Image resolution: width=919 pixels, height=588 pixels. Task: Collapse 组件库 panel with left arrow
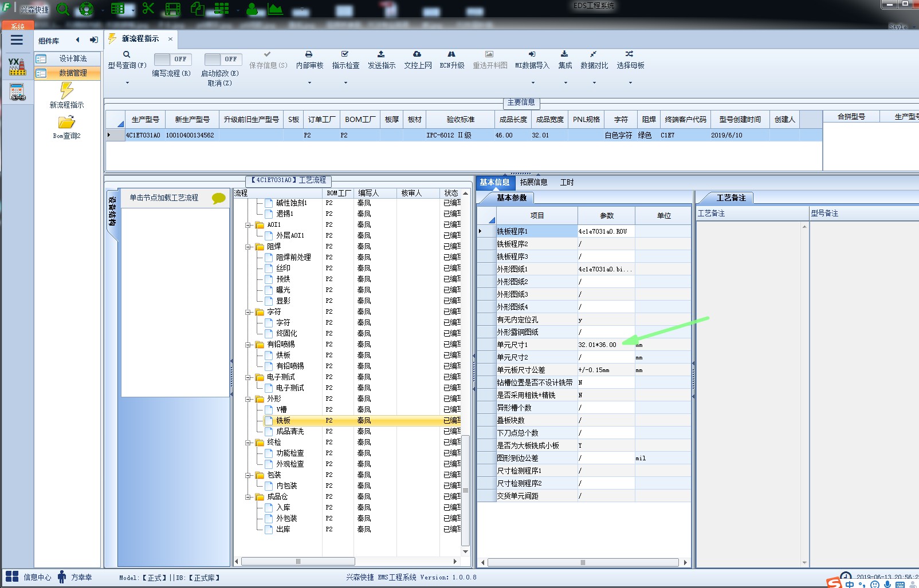point(77,40)
